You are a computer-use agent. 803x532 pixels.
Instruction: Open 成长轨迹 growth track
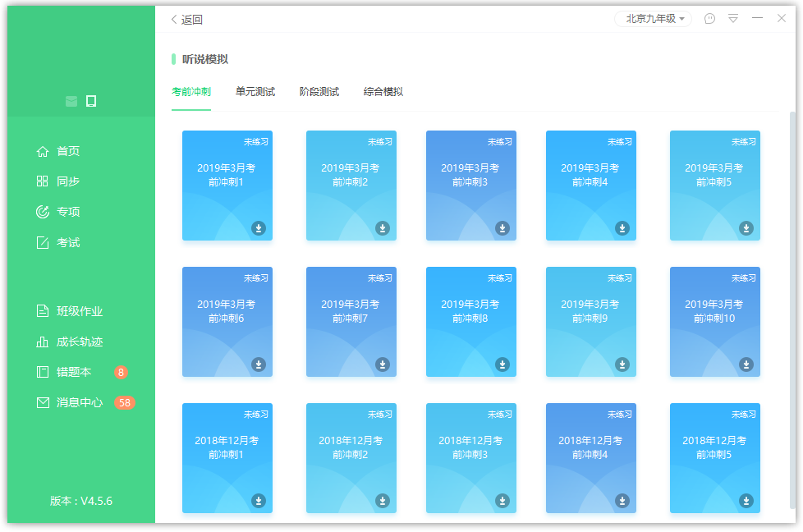70,342
